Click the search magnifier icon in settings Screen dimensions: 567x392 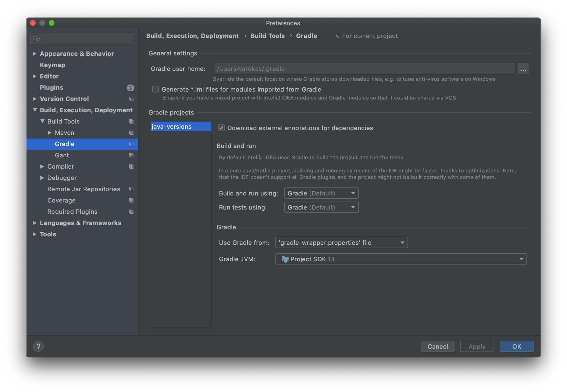(36, 38)
